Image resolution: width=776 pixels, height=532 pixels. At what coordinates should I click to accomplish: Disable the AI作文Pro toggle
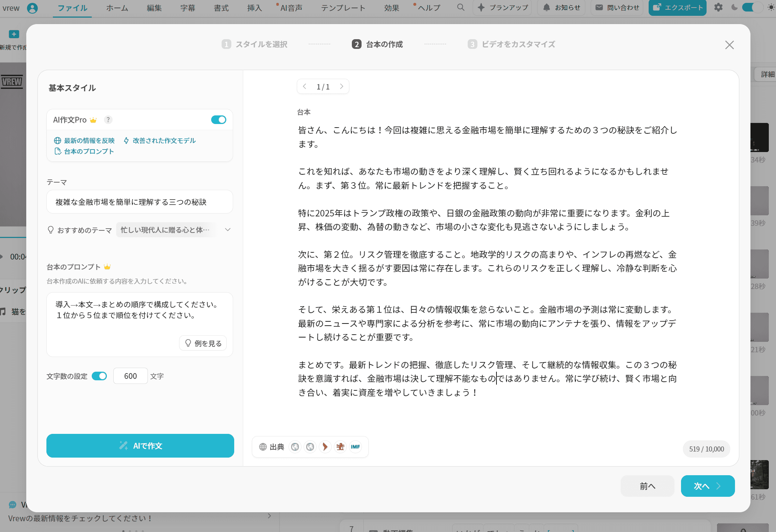coord(218,120)
